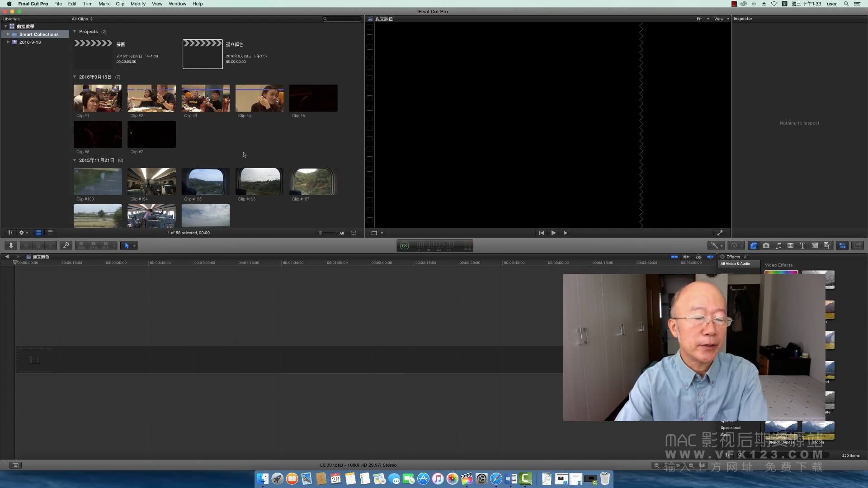Click the Reject X rating button
868x488 pixels.
pos(51,245)
